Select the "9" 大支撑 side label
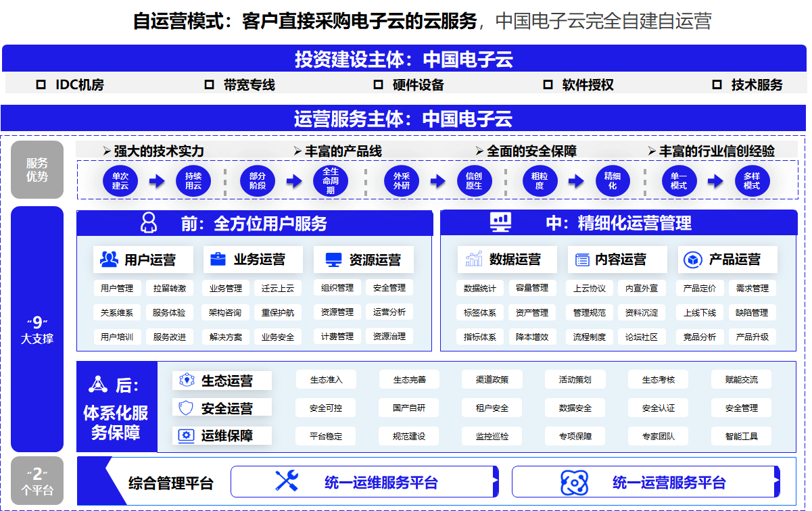Viewport: 812px width, 511px height. click(x=37, y=329)
